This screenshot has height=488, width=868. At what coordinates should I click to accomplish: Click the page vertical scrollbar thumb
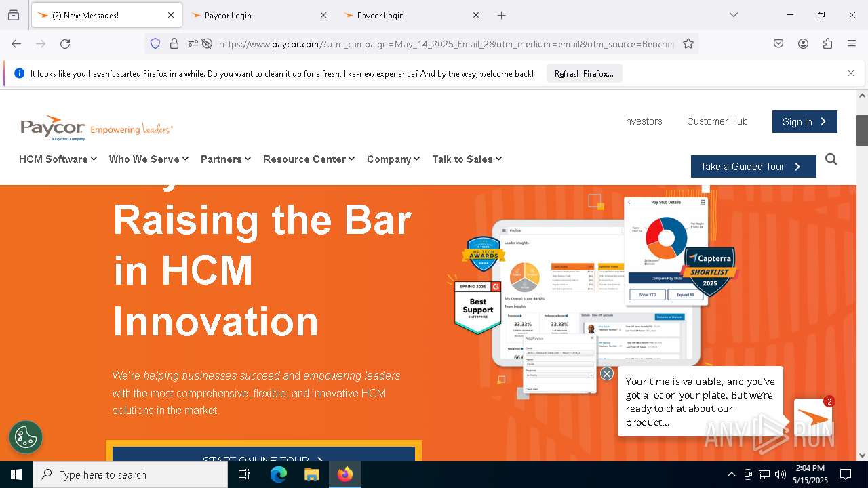coord(862,130)
